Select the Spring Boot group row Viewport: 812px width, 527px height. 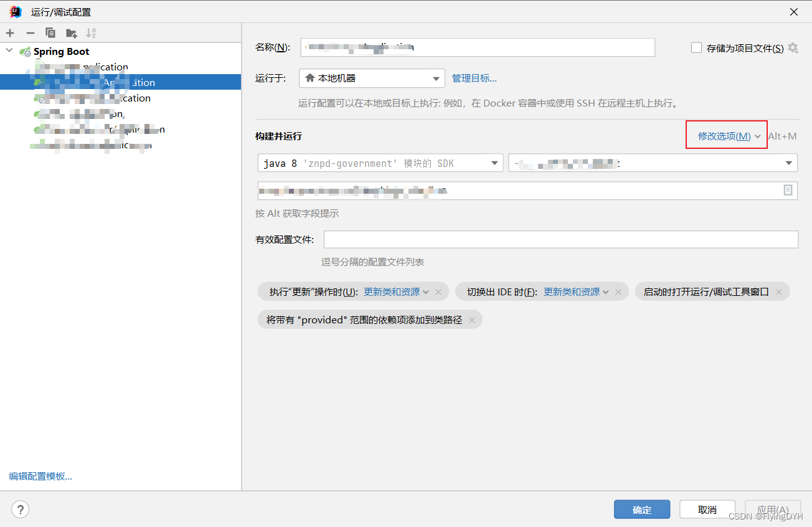coord(120,51)
